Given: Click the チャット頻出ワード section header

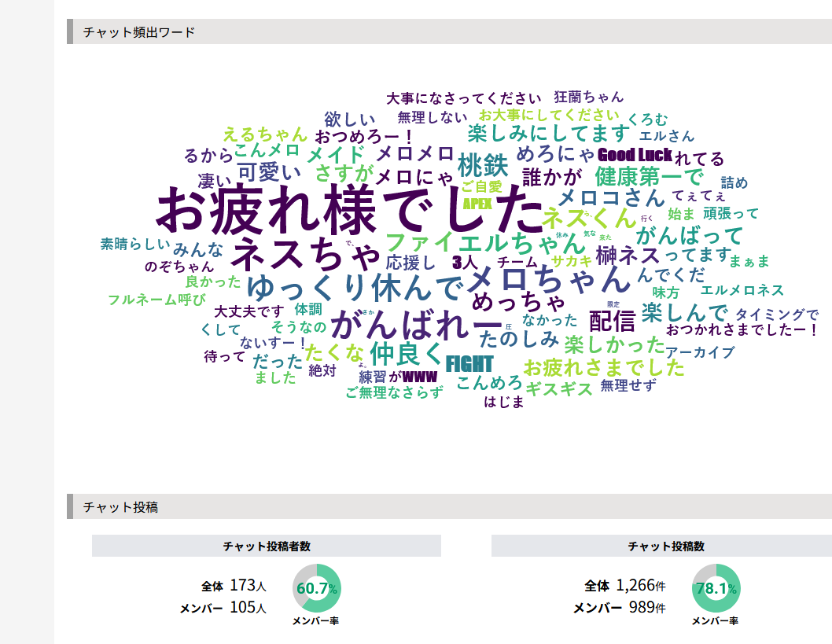Looking at the screenshot, I should (450, 31).
